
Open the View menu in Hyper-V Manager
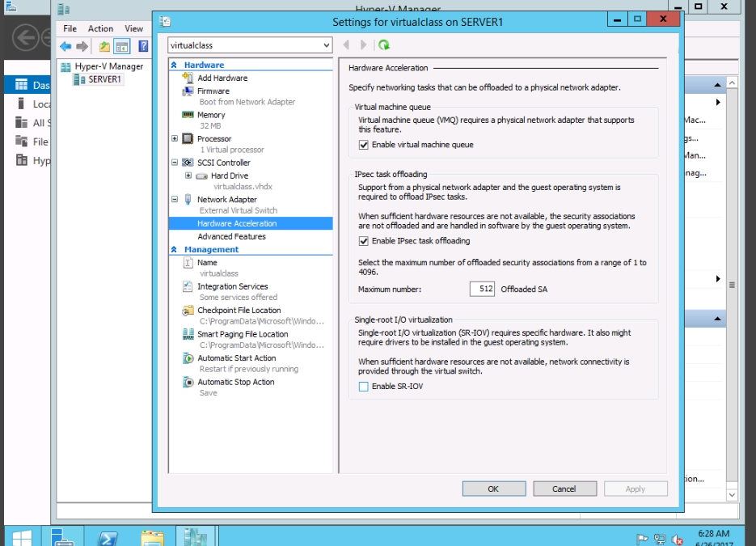click(x=133, y=28)
